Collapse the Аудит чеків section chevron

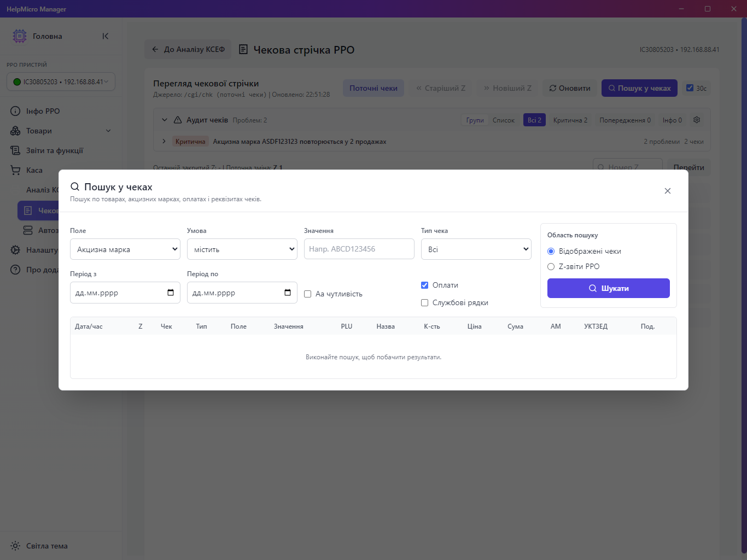point(165,120)
